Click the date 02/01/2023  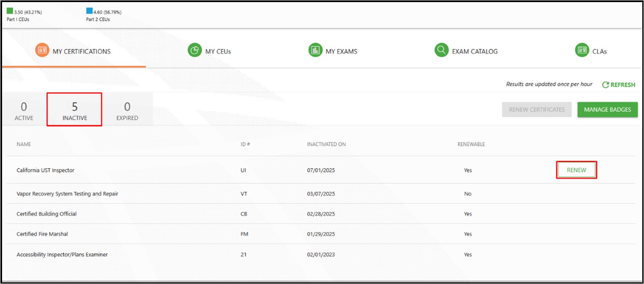pos(321,254)
